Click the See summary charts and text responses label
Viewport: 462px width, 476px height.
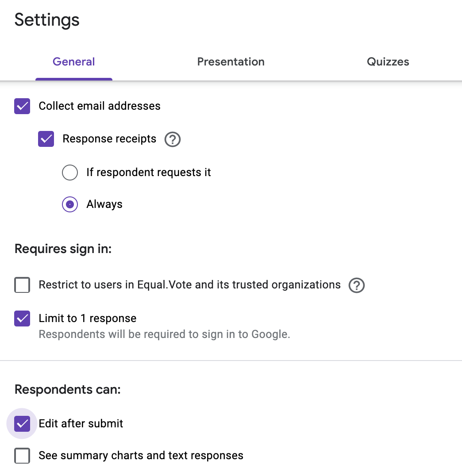(141, 455)
